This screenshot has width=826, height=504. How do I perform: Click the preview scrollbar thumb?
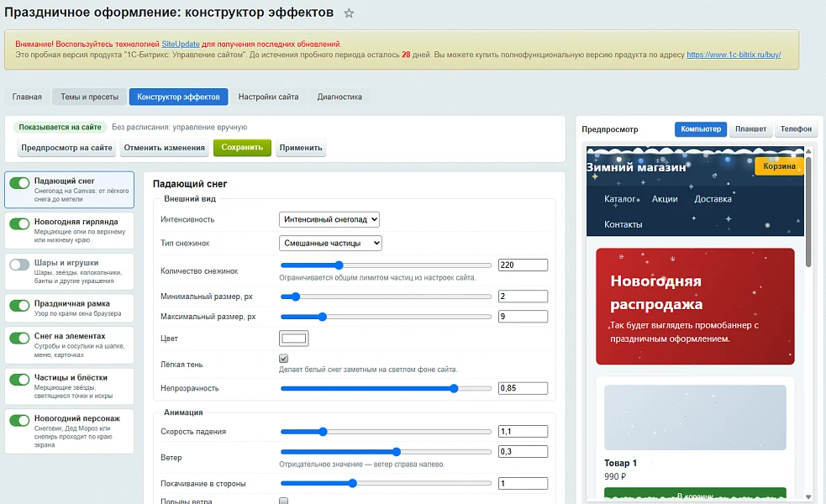click(x=808, y=211)
